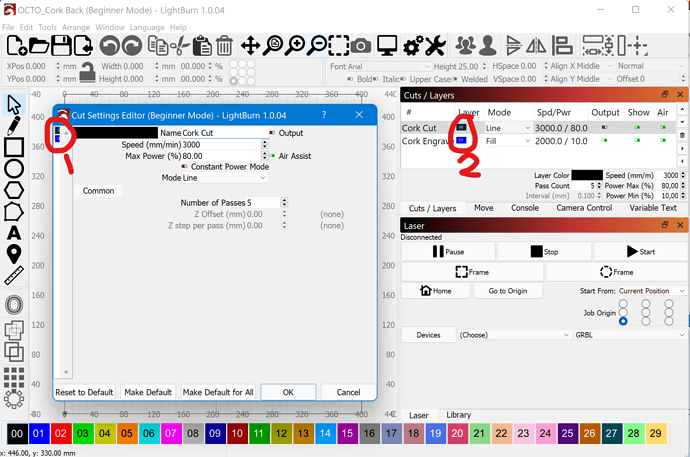The image size is (690, 457).
Task: Toggle Air Assist in Cut Settings Editor
Action: coord(272,156)
